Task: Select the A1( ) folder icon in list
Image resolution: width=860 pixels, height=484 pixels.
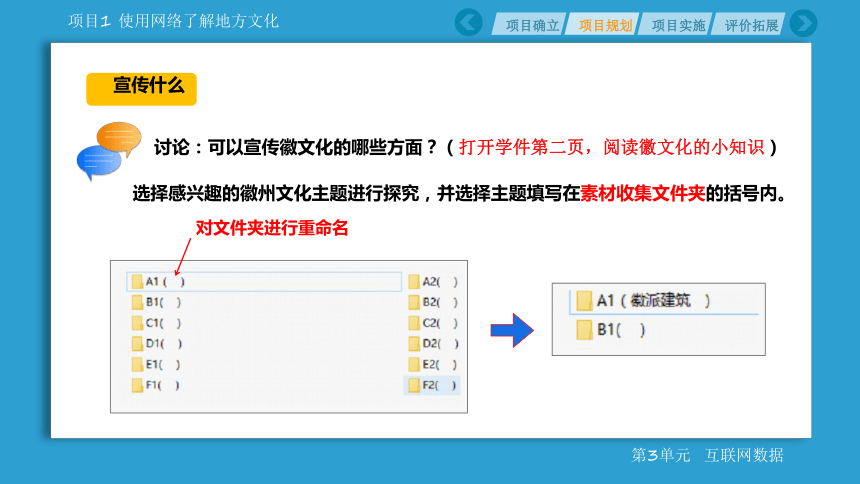Action: (137, 282)
